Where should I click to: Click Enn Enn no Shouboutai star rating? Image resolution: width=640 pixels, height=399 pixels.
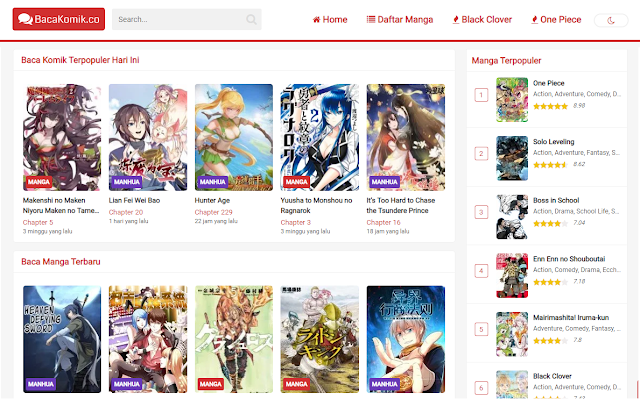(x=550, y=282)
